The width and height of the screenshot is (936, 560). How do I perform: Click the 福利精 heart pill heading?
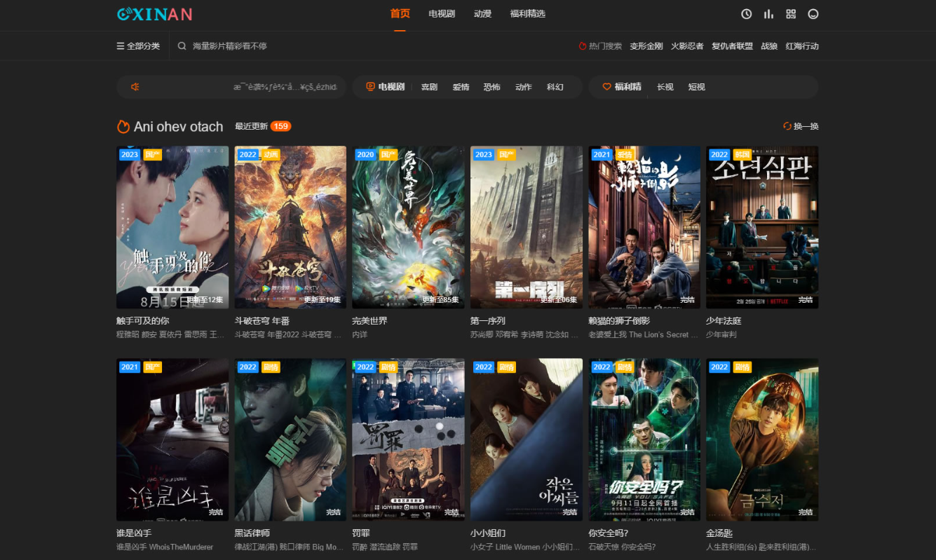pyautogui.click(x=622, y=87)
